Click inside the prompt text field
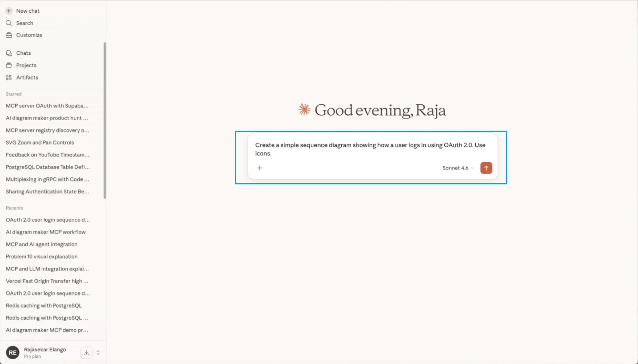This screenshot has width=638, height=364. pyautogui.click(x=370, y=149)
